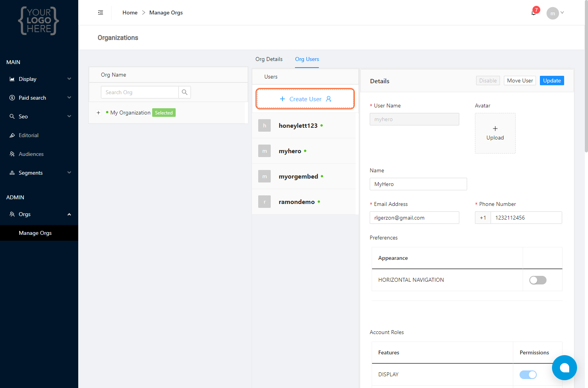Select honeylett123 user avatar icon
Viewport: 588px width, 388px height.
coord(264,125)
